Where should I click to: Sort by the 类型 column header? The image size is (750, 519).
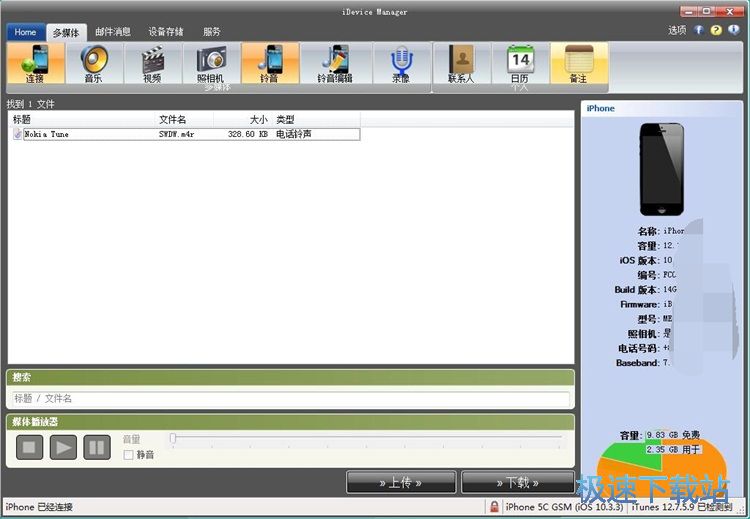tap(316, 120)
